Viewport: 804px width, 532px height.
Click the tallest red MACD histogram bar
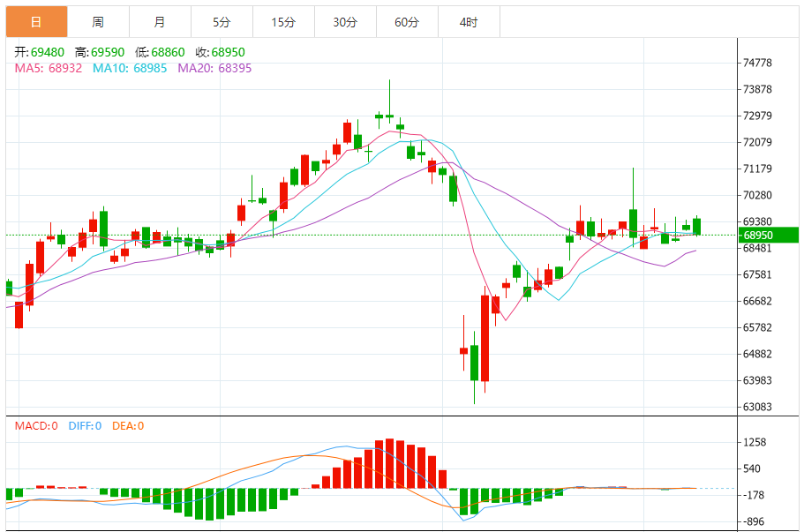coord(390,463)
